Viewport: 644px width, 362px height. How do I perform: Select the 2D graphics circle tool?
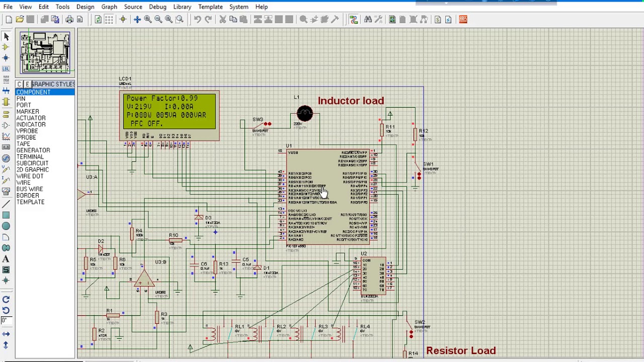(x=6, y=226)
